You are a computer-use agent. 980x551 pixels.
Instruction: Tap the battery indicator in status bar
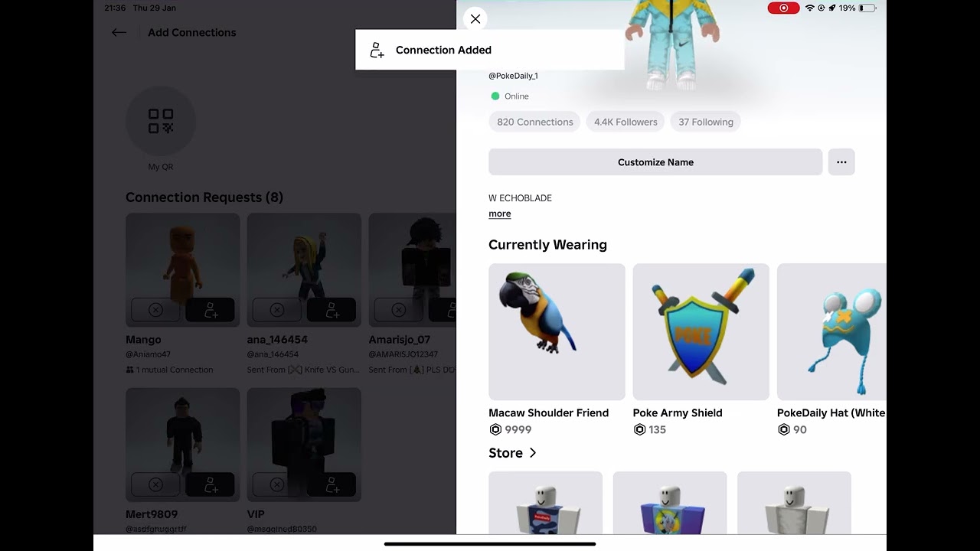867,8
